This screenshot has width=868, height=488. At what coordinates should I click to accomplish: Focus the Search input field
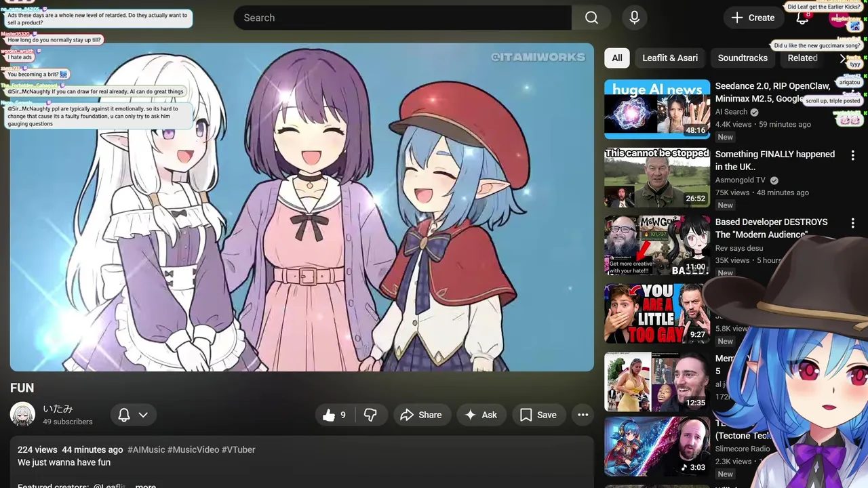pos(403,18)
